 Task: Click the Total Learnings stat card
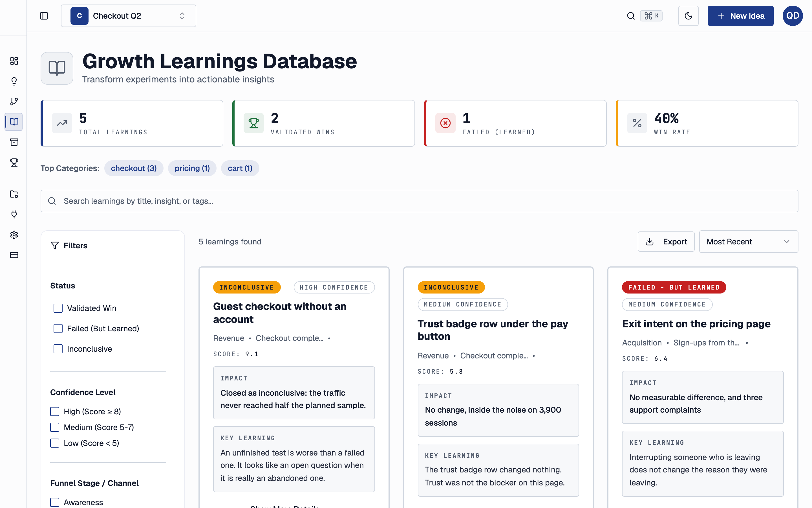132,123
